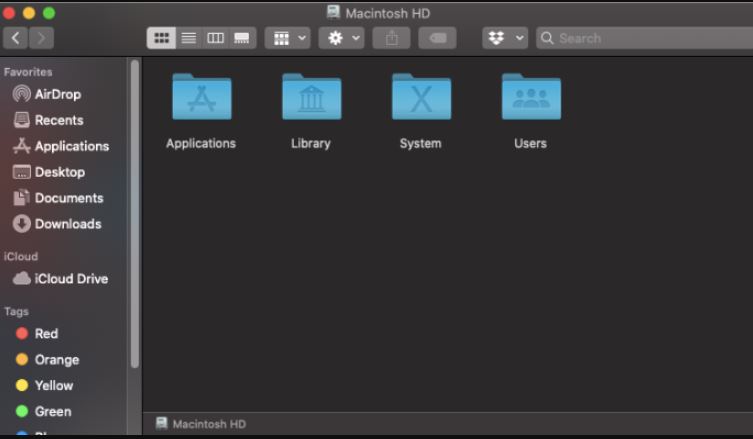Click the Desktop sidebar icon
This screenshot has height=439, width=753.
click(x=22, y=172)
